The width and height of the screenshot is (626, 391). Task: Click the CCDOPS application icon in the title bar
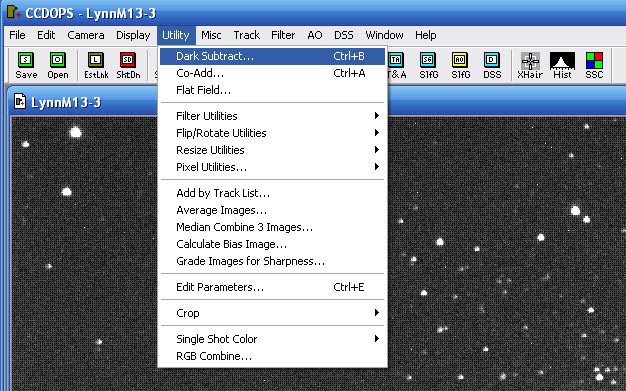point(14,13)
